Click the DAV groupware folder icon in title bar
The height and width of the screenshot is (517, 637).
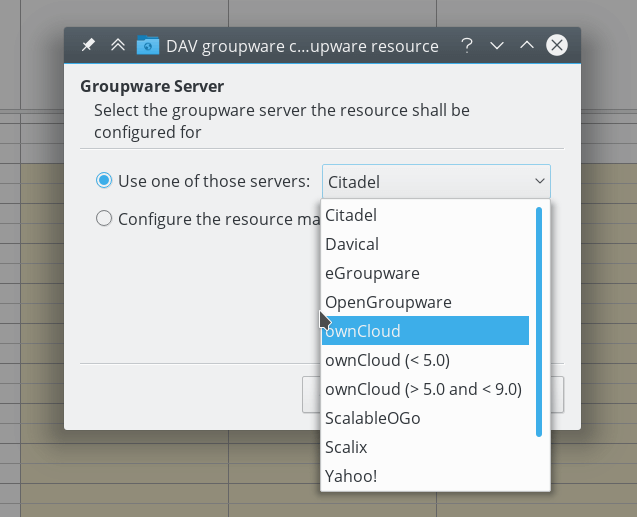148,45
